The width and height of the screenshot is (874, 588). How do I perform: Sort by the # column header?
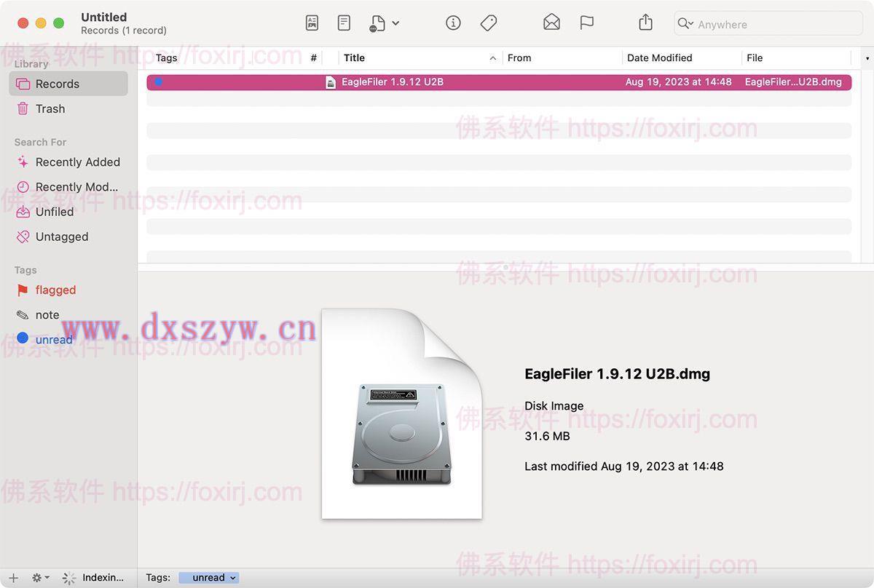point(314,57)
